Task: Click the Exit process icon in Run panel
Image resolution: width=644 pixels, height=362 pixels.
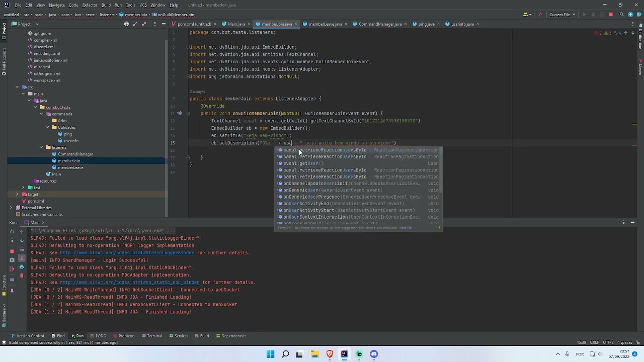Action: [x=12, y=270]
